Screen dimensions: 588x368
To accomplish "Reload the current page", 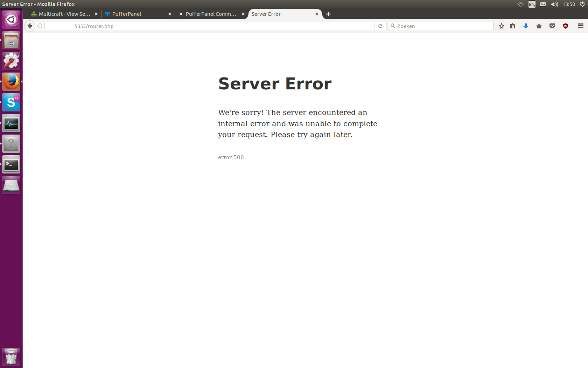I will click(x=380, y=26).
